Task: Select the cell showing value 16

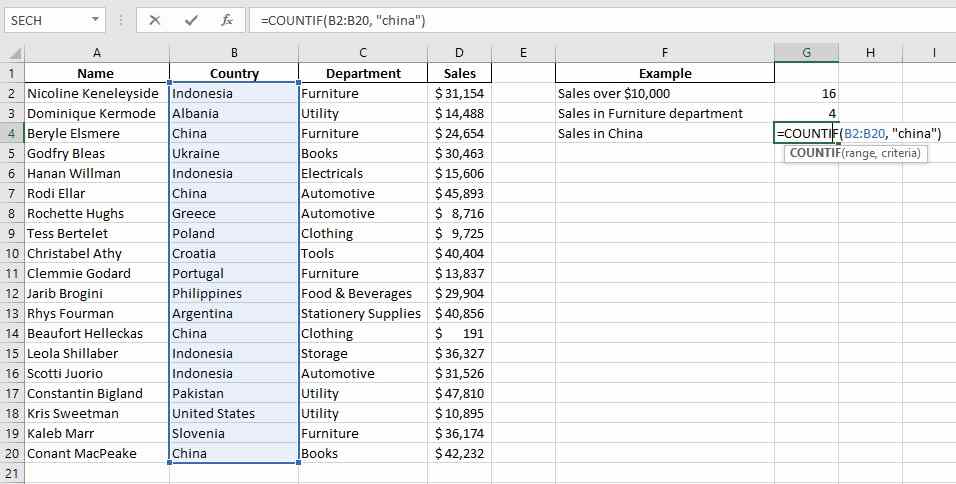Action: (806, 93)
